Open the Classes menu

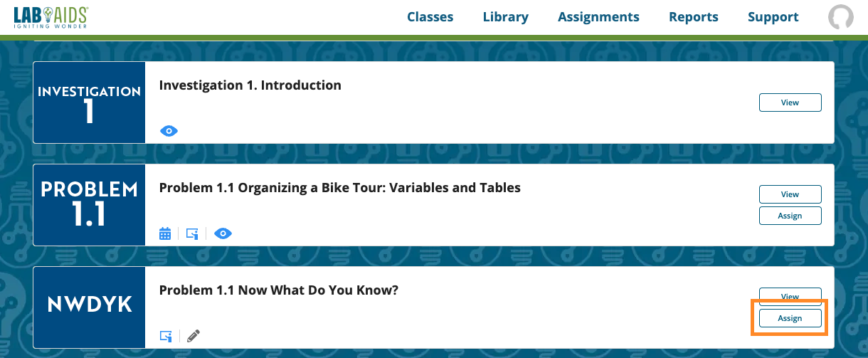tap(430, 17)
